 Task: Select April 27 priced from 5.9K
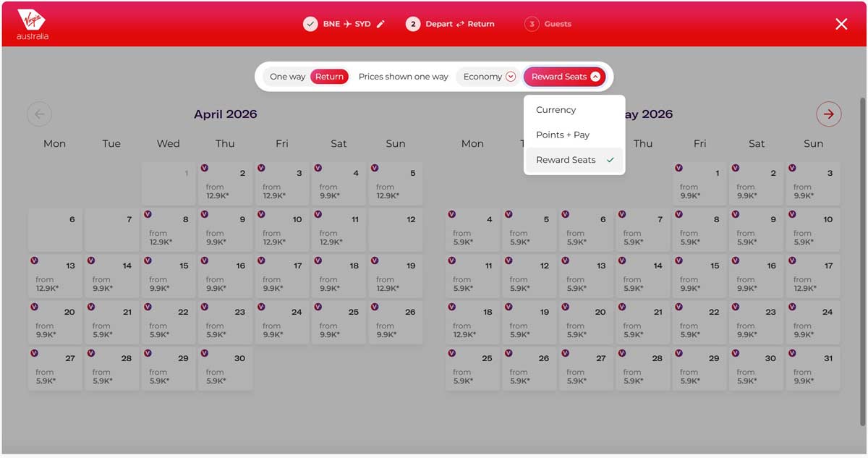(x=55, y=369)
